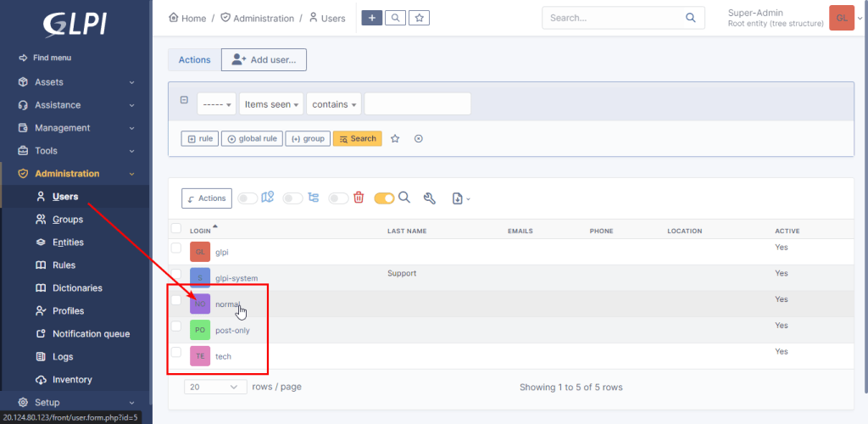
Task: Toggle the map view switch
Action: (x=248, y=198)
